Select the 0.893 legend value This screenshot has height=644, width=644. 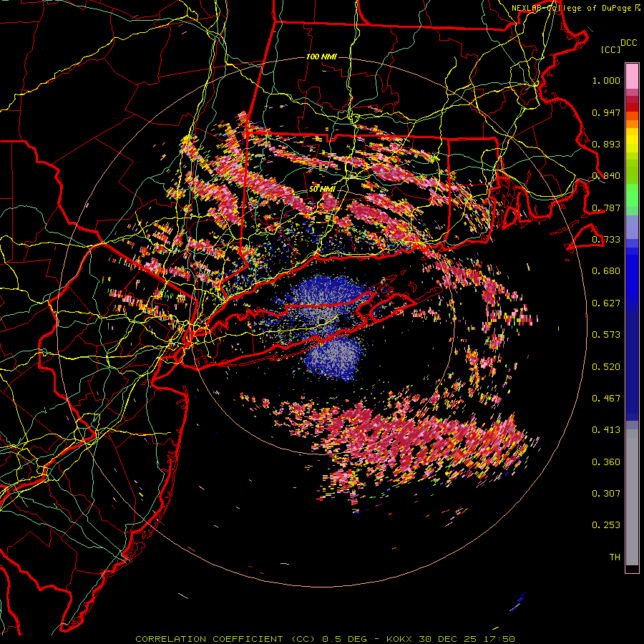coord(606,144)
